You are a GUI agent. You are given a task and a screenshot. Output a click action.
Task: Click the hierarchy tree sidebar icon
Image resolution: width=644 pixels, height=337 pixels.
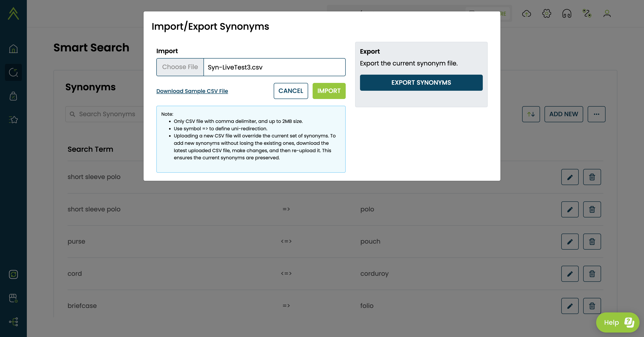13,322
